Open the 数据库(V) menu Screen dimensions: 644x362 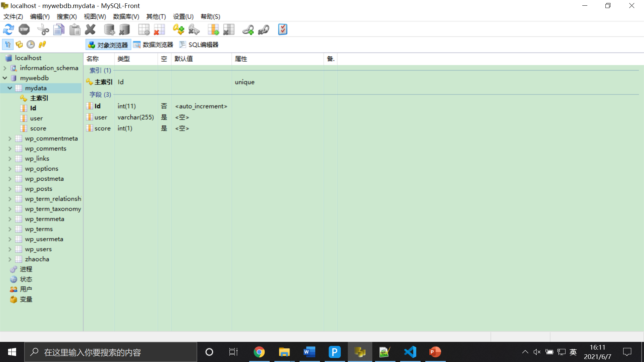126,17
